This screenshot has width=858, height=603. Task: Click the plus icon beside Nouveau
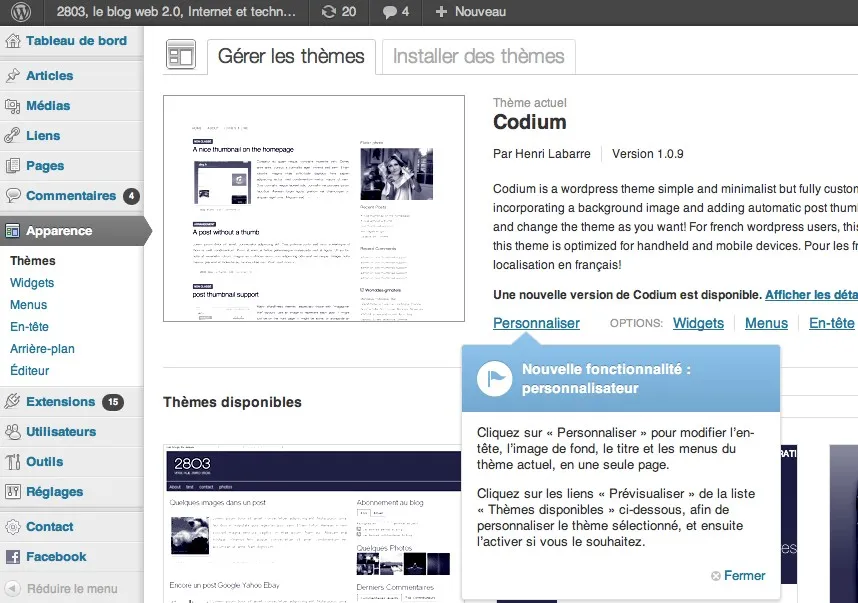[x=441, y=11]
